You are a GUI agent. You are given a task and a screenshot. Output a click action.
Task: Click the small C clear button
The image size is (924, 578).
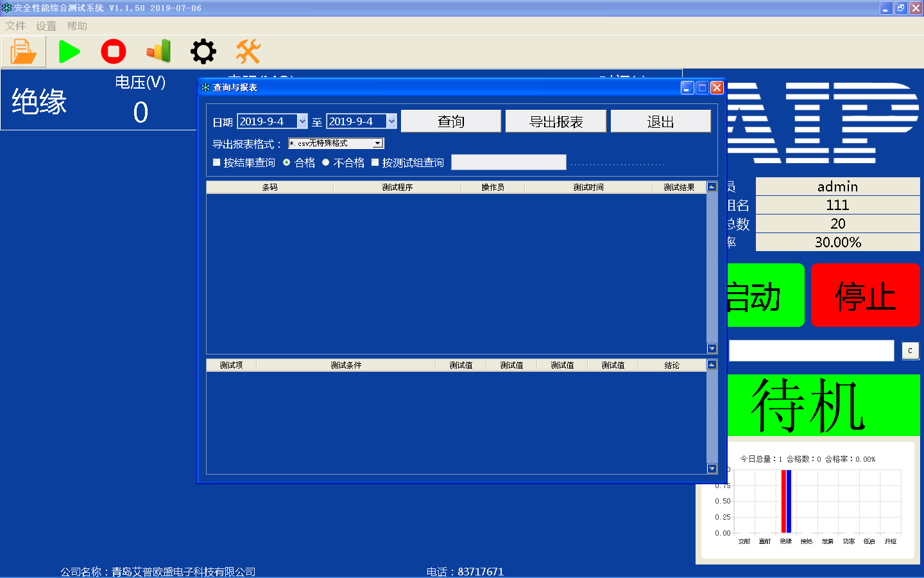(x=910, y=351)
